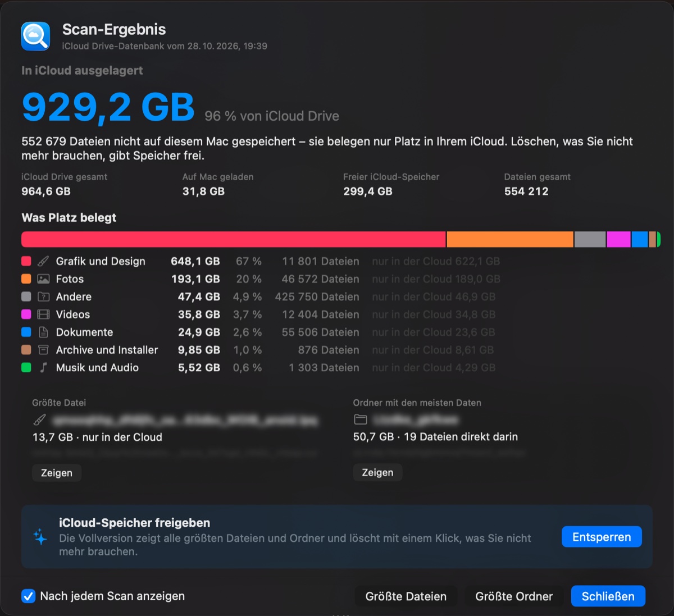Click the folder icon under Ordner mit den meisten Daten

click(x=361, y=419)
